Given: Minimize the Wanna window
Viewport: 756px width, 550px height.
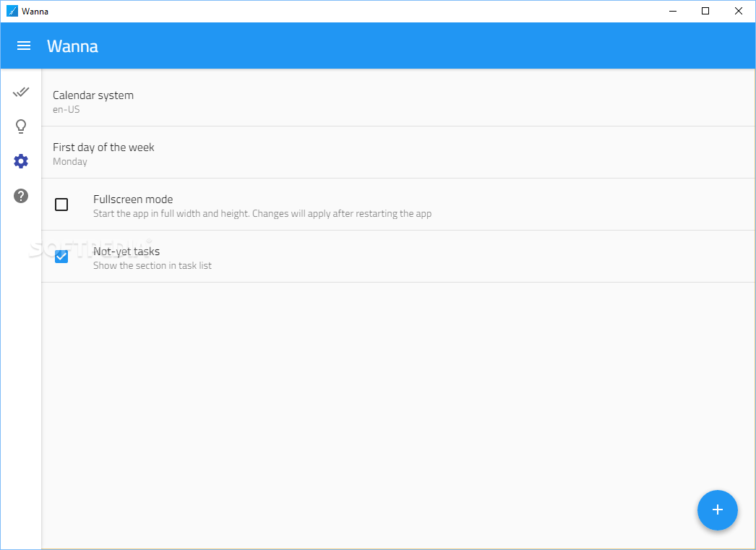Looking at the screenshot, I should pos(673,11).
